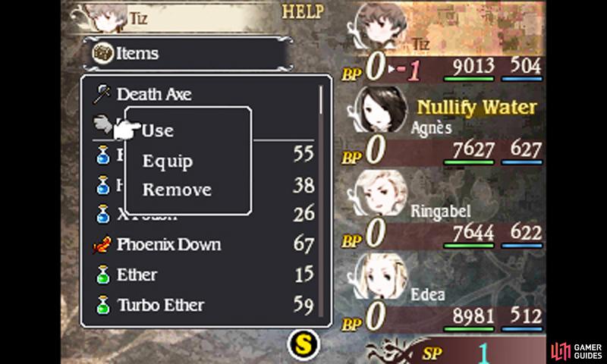Select Edea character portrait
Viewport: 607px width, 364px height.
pos(381,276)
